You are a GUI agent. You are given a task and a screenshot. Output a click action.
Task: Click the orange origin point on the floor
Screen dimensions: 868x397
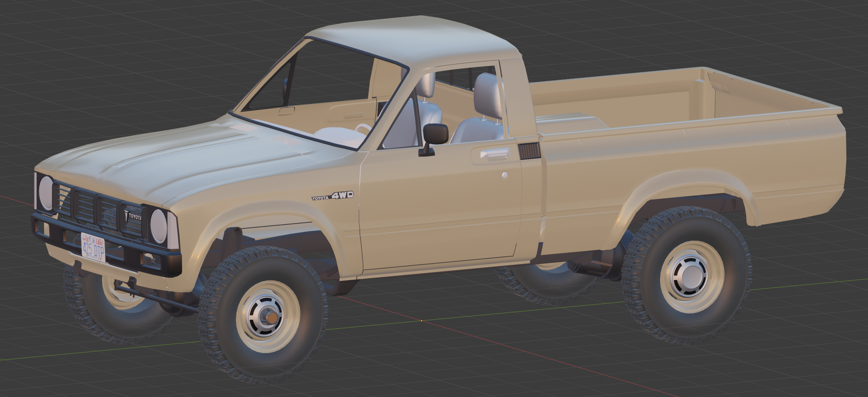click(x=422, y=321)
